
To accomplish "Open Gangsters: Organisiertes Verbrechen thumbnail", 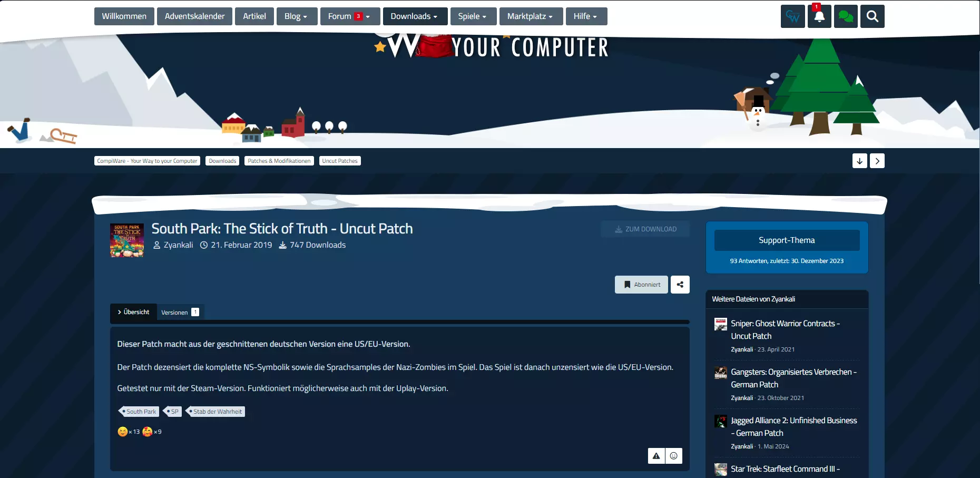I will tap(721, 373).
